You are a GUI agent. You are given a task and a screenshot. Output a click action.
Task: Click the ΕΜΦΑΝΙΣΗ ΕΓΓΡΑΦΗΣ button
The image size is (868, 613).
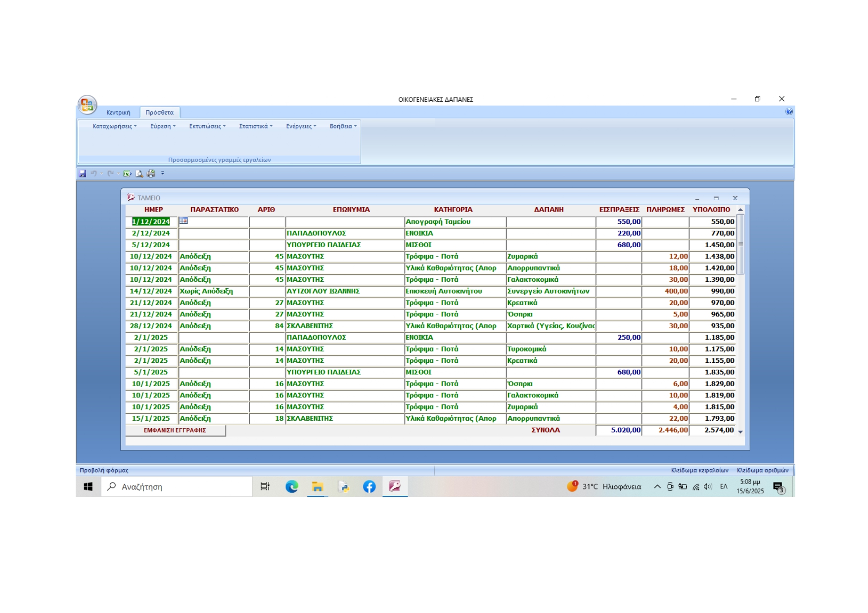coord(175,431)
